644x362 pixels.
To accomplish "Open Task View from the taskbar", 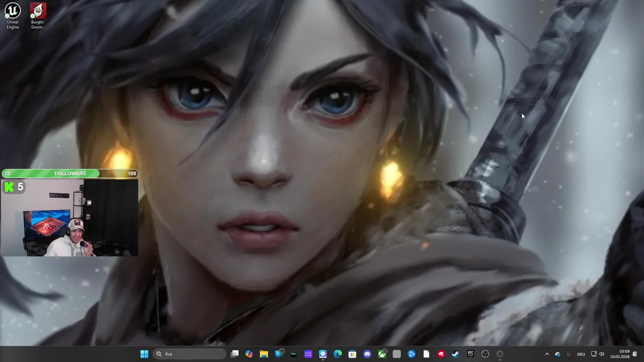I will (234, 354).
